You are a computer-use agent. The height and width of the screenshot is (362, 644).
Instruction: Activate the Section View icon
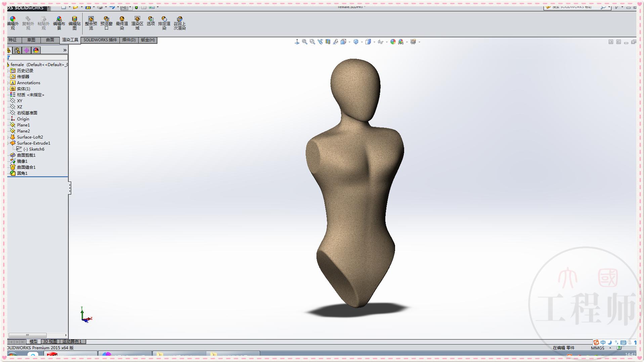[328, 41]
